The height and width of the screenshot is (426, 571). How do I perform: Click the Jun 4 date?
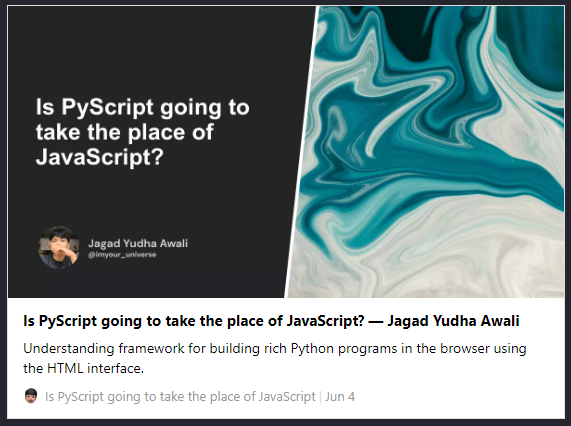click(340, 397)
